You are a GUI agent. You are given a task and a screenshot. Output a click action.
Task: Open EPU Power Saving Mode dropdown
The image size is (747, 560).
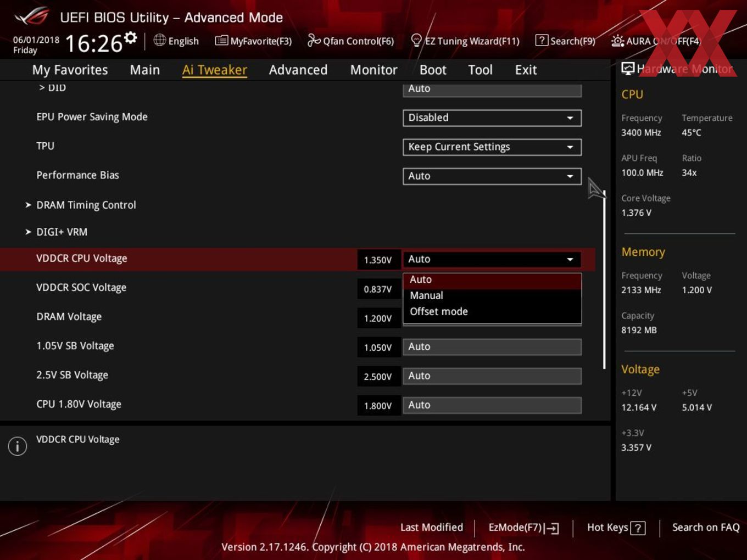point(492,117)
